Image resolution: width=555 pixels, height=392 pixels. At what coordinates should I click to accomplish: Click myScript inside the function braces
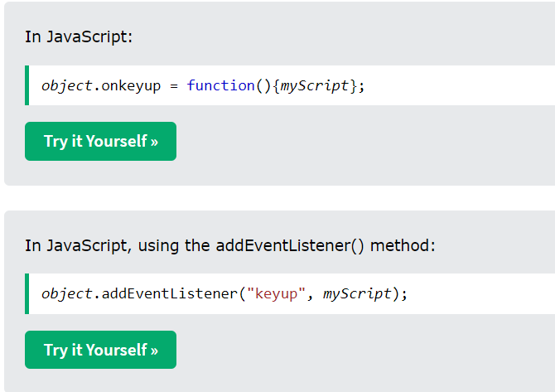(315, 86)
